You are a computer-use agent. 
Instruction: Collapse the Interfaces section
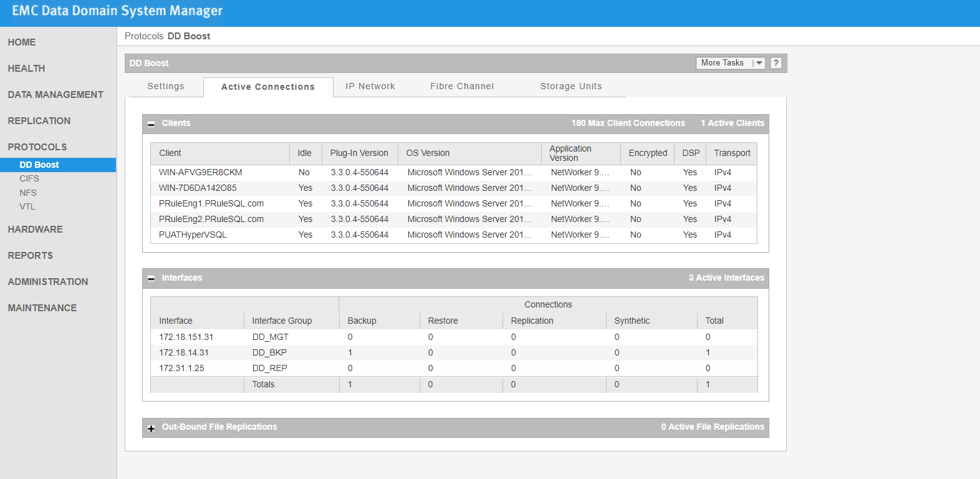click(151, 279)
